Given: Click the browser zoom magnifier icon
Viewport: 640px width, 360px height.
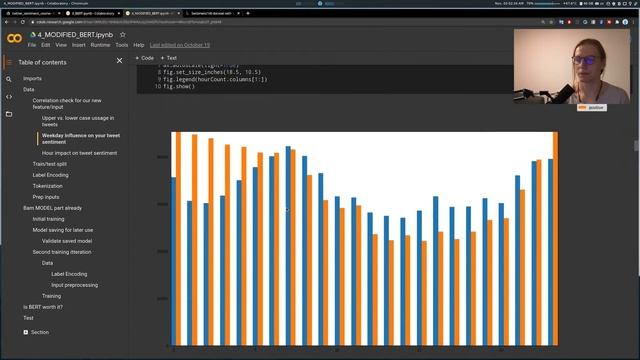Looking at the screenshot, I should pyautogui.click(x=543, y=22).
